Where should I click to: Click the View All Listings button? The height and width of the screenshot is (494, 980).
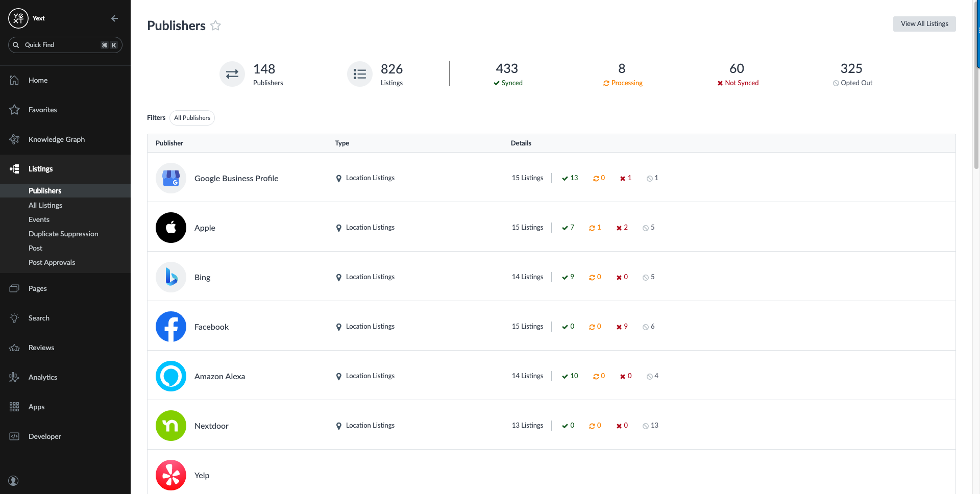(x=924, y=23)
